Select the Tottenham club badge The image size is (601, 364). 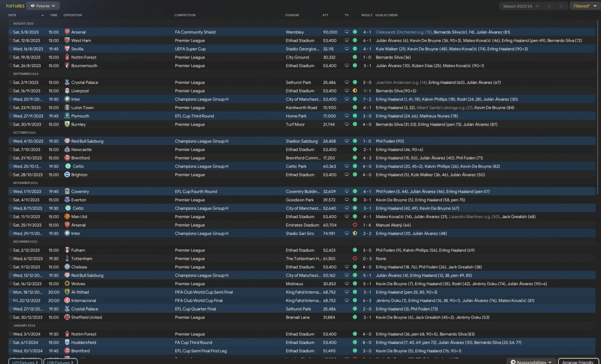point(67,259)
